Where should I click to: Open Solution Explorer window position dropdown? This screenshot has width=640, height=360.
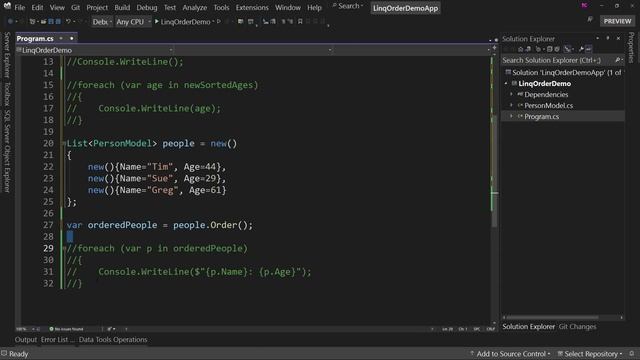[598, 38]
